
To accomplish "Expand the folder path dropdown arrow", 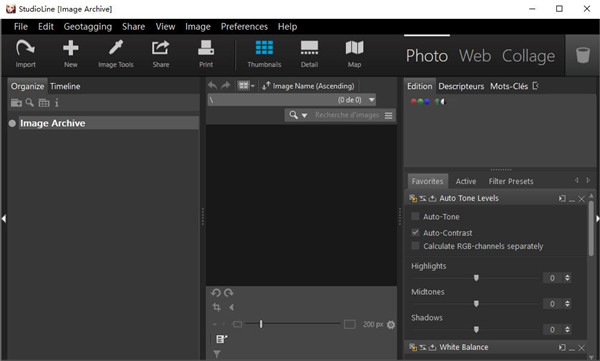I will [371, 100].
